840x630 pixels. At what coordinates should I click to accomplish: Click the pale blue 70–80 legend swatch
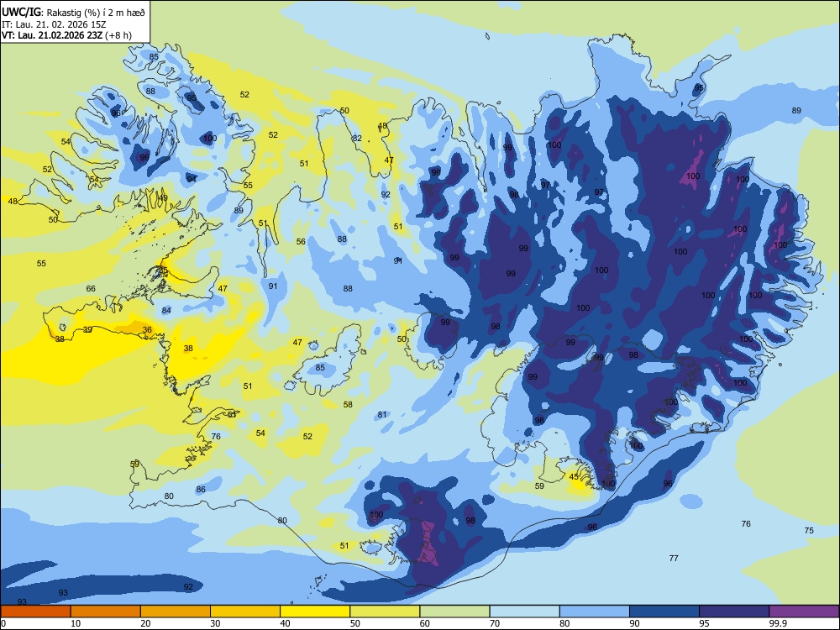524,612
